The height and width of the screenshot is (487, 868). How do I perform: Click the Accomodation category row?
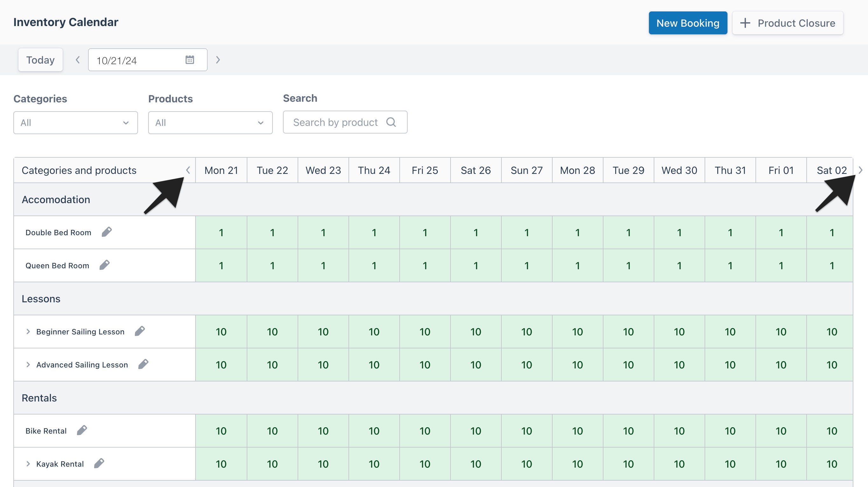tap(433, 199)
